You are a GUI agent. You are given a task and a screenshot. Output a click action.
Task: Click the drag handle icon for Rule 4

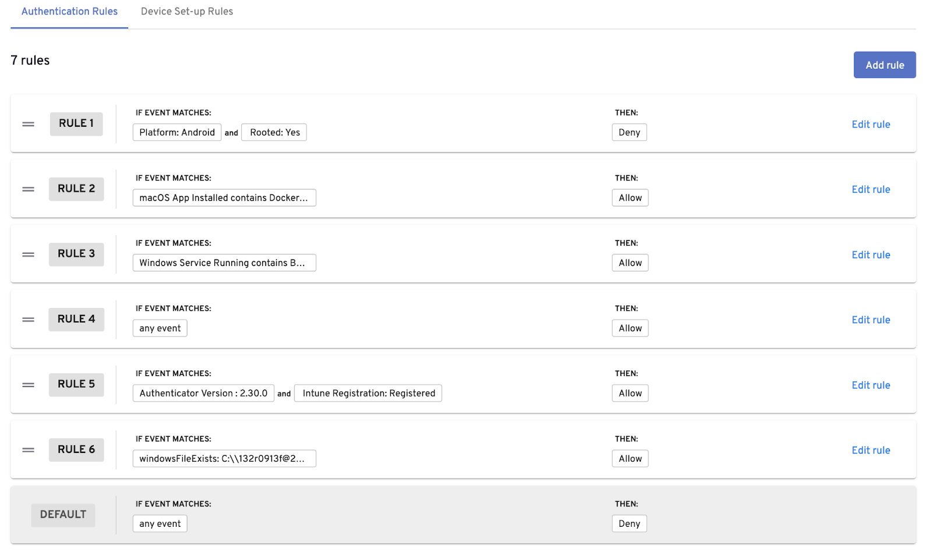click(x=28, y=320)
